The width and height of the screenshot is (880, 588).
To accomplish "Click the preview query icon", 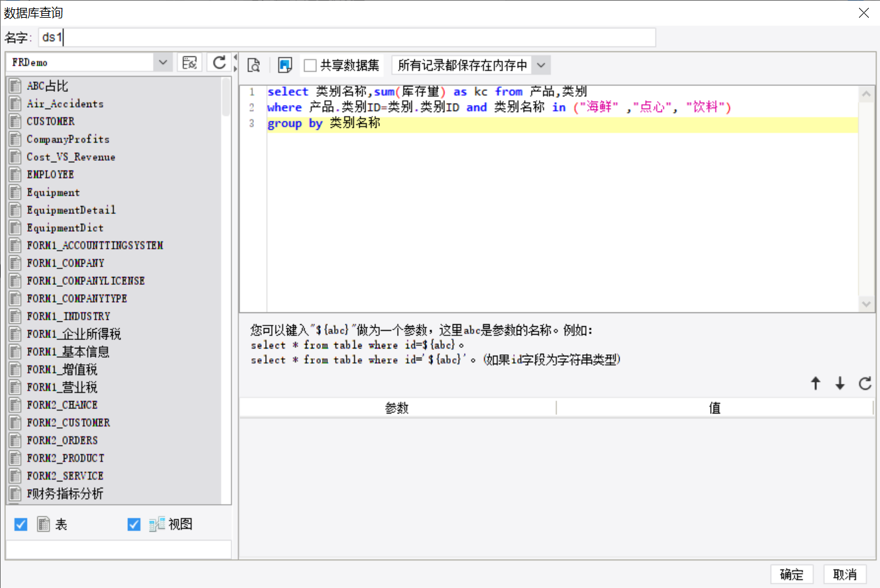I will [254, 65].
